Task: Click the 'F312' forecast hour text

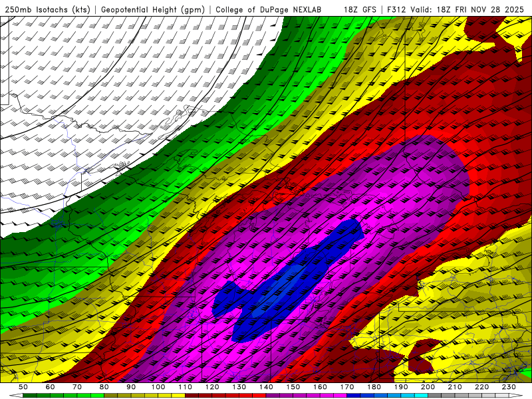Action: tap(396, 9)
